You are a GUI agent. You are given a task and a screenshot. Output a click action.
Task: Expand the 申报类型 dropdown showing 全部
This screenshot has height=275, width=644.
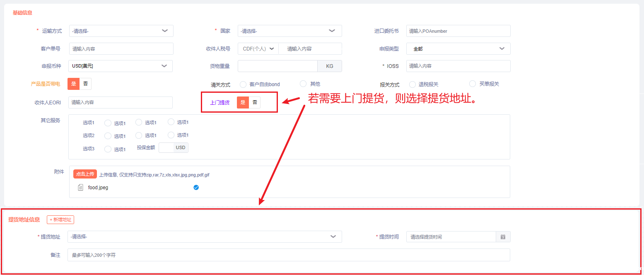[x=458, y=48]
